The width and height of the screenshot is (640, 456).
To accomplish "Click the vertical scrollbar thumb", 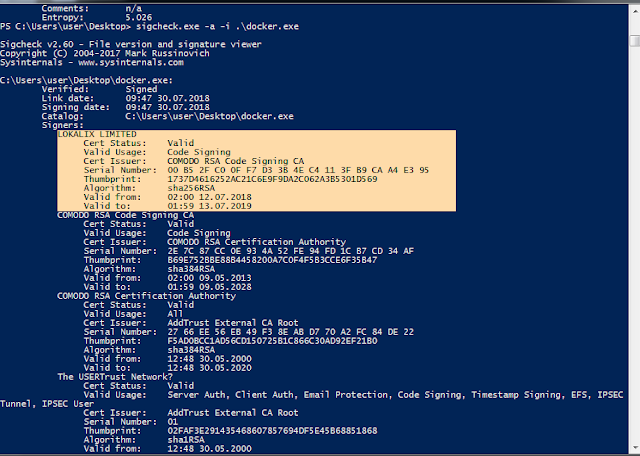I will (635, 41).
